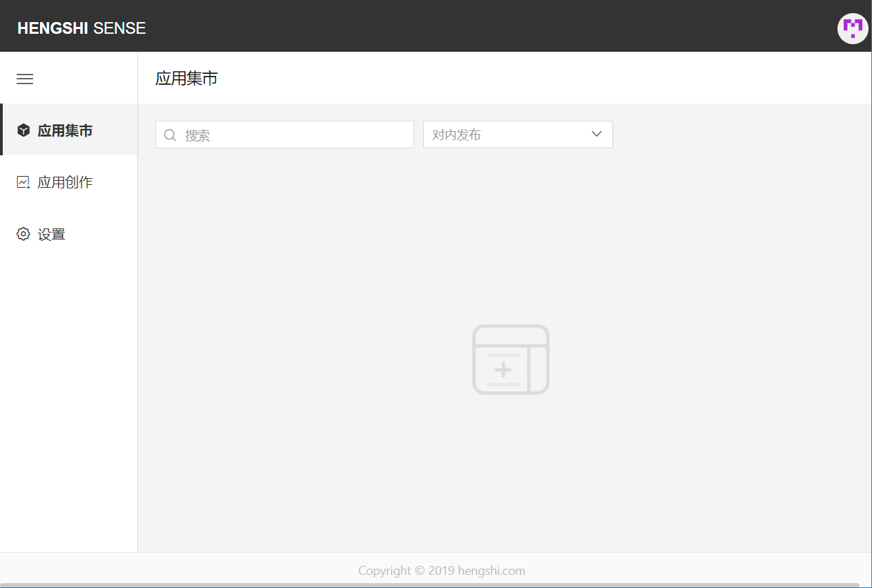
Task: Click the Copyright © 2019 hengshi.com footer
Action: point(442,571)
